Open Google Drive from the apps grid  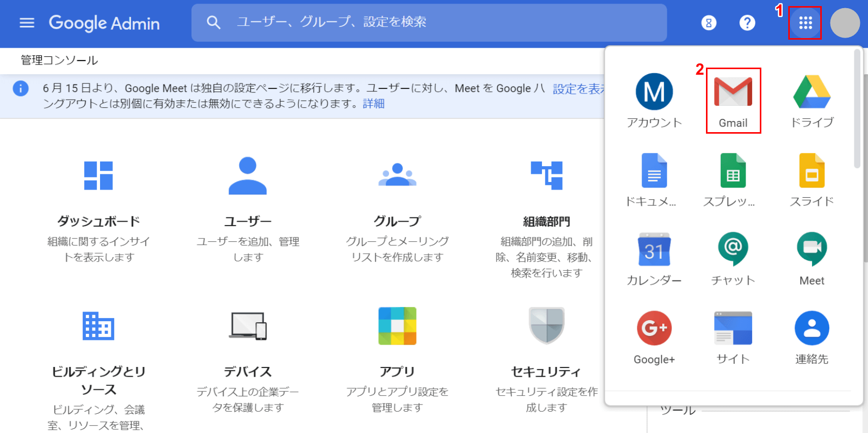(x=812, y=100)
